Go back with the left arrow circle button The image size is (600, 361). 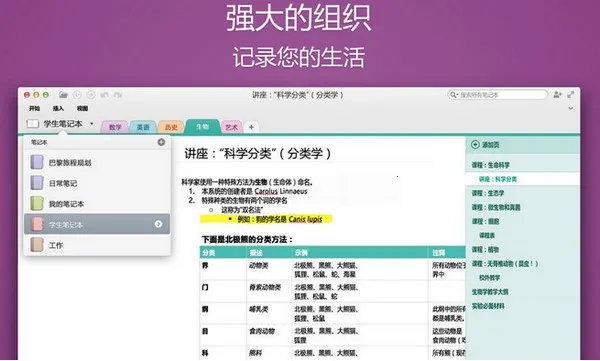tap(77, 95)
